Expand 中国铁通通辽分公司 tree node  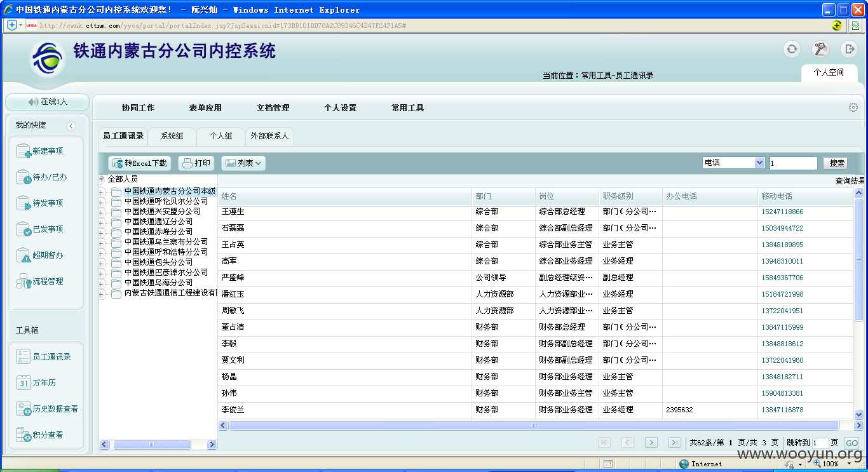[x=102, y=222]
